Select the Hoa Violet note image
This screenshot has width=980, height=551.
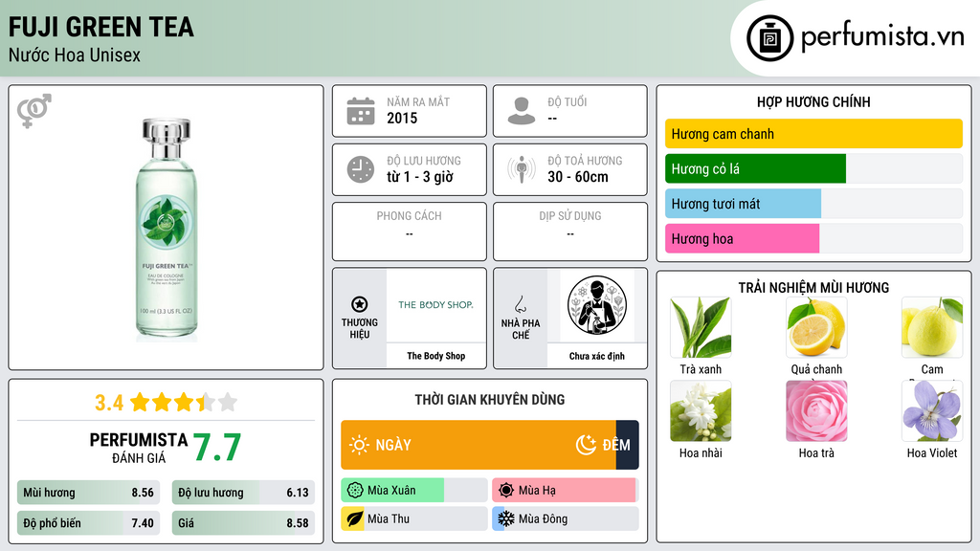pos(932,411)
